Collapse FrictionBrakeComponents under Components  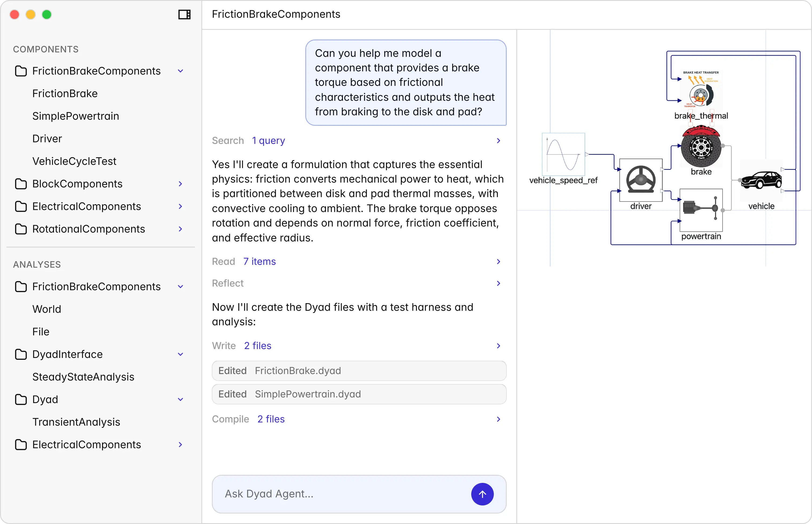tap(180, 71)
